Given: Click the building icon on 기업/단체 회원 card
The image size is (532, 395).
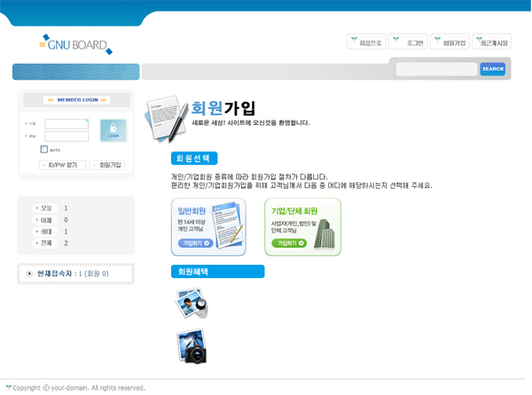Looking at the screenshot, I should (x=325, y=234).
